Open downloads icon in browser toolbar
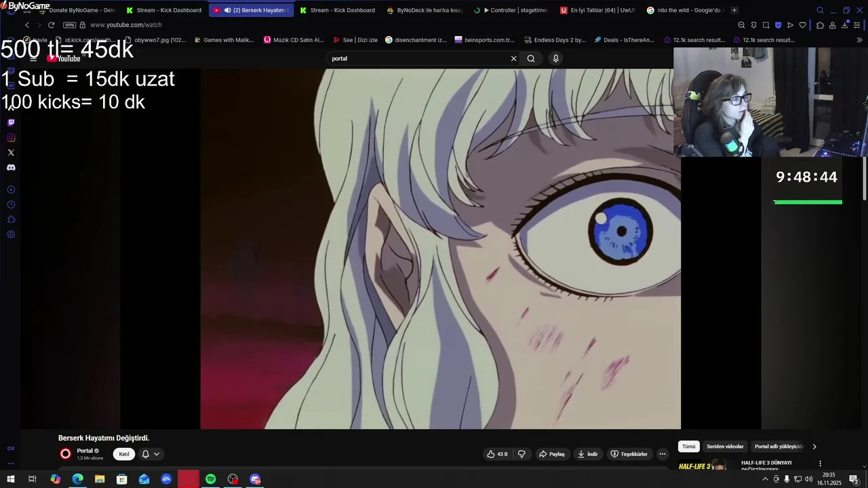The image size is (868, 488). [x=845, y=25]
